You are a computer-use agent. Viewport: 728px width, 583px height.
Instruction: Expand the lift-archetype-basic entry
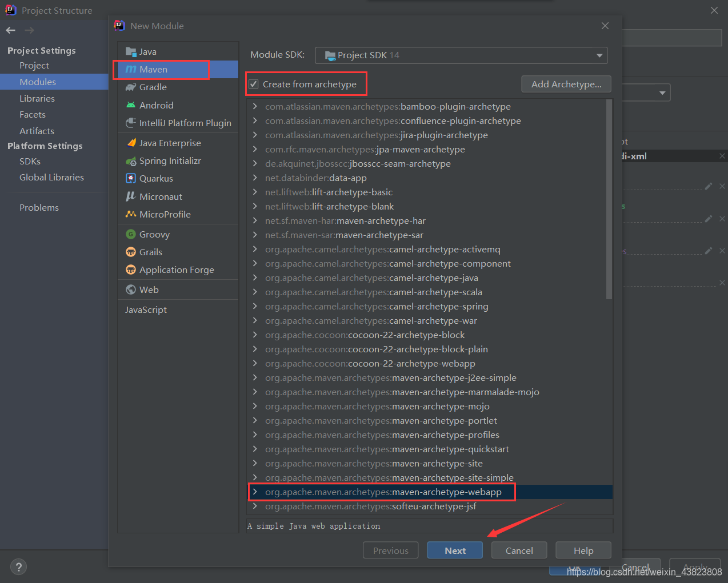pos(255,192)
